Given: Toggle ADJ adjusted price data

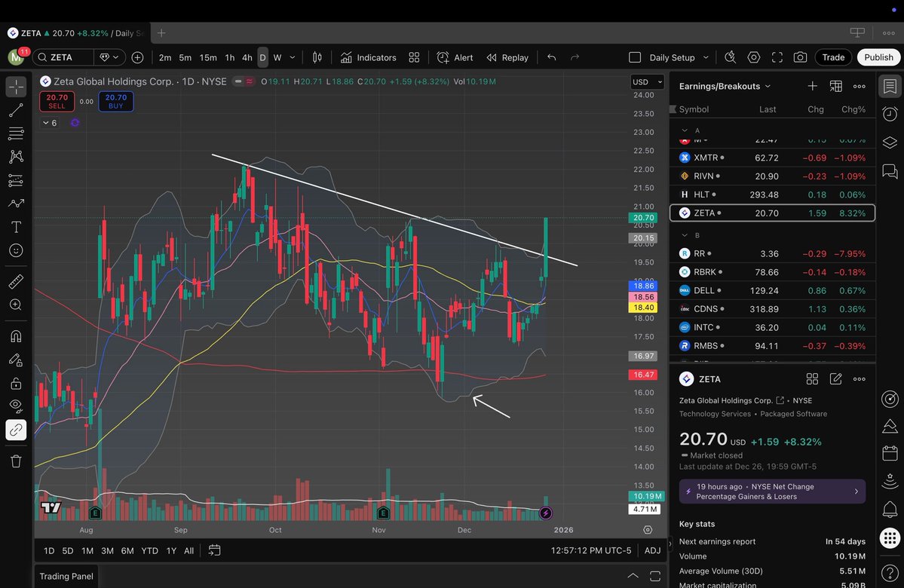Looking at the screenshot, I should (652, 550).
